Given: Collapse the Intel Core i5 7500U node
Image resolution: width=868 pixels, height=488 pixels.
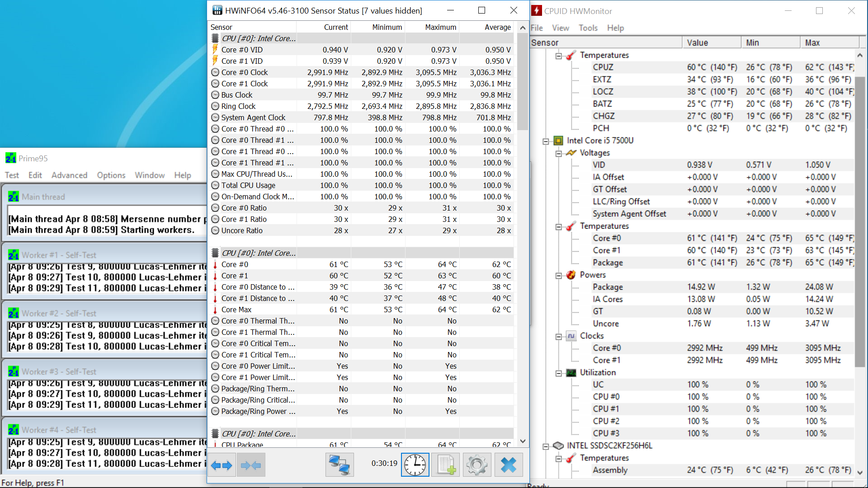Looking at the screenshot, I should coord(546,141).
